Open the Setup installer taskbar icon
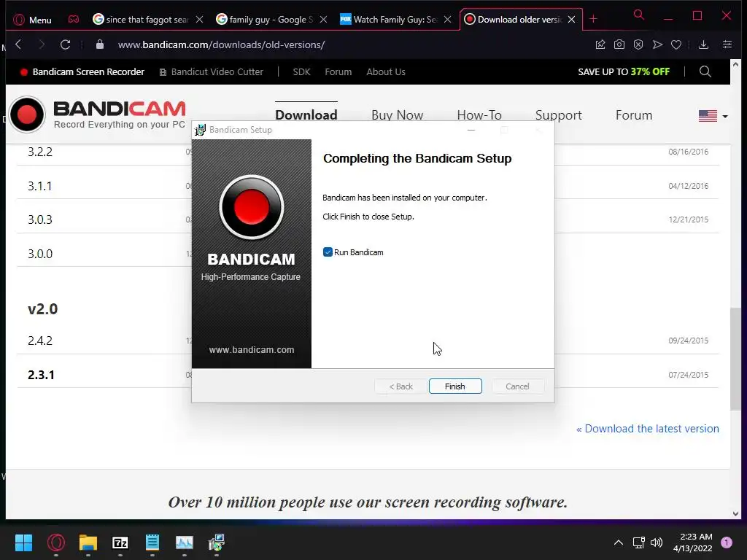The image size is (747, 560). pyautogui.click(x=217, y=542)
